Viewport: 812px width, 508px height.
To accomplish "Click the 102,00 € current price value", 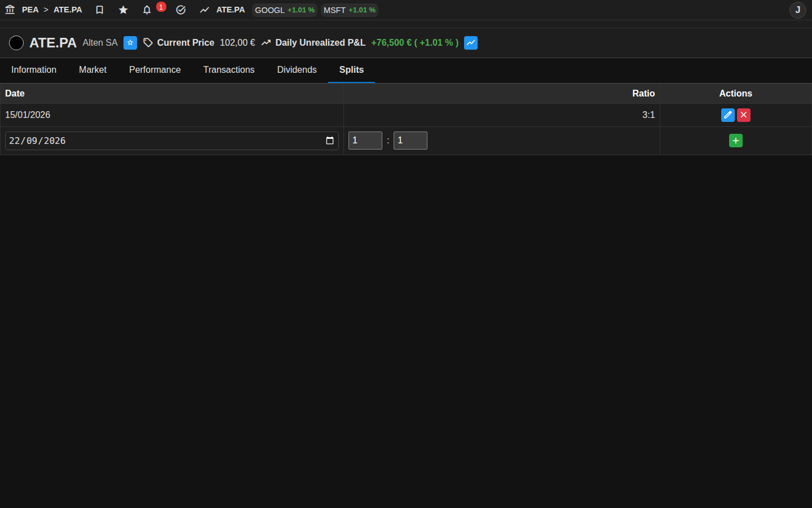I will (237, 43).
